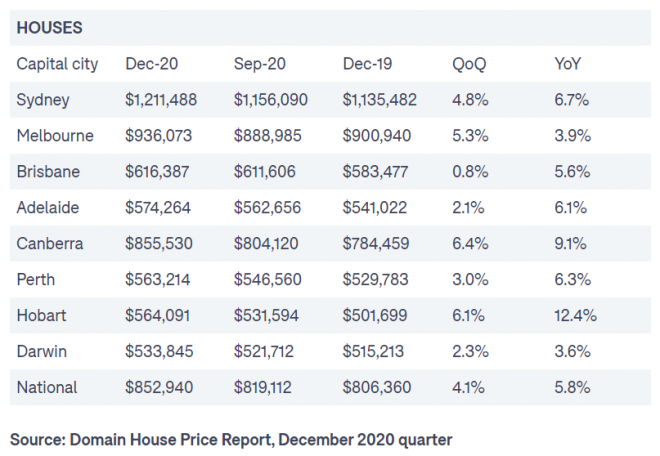This screenshot has width=660, height=456.
Task: Click the National row label
Action: click(46, 388)
